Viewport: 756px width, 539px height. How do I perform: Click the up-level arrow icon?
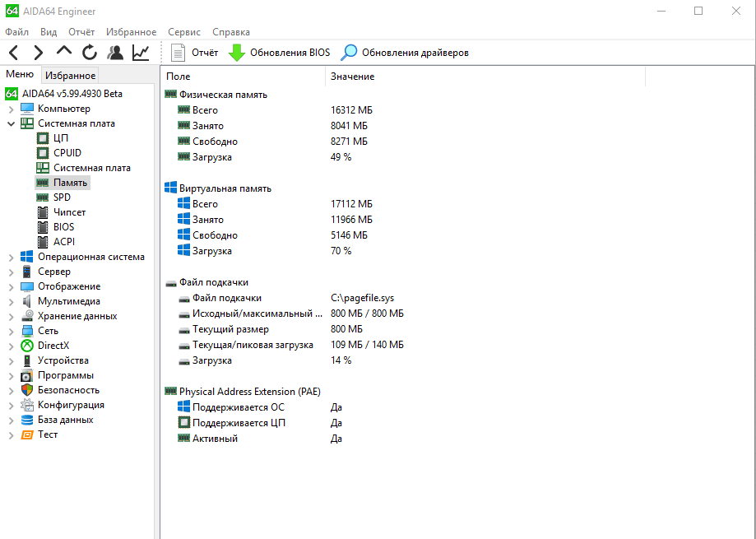[x=63, y=51]
